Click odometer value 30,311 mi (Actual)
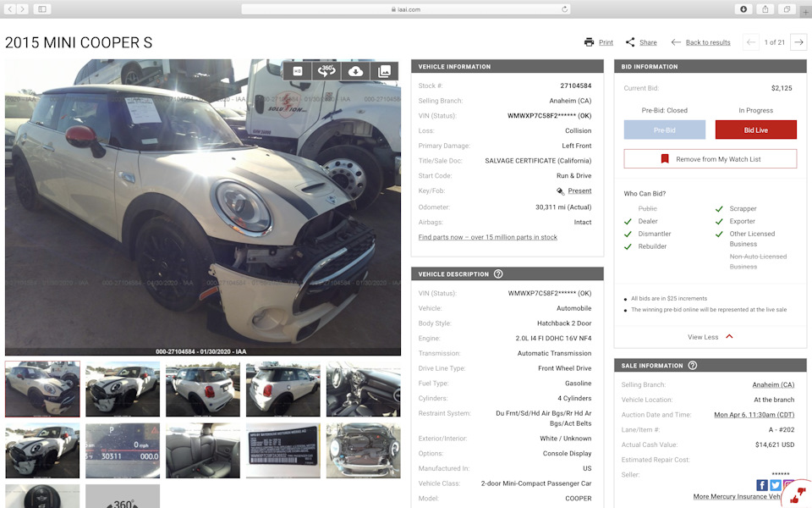Viewport: 812px width, 508px height. tap(563, 207)
